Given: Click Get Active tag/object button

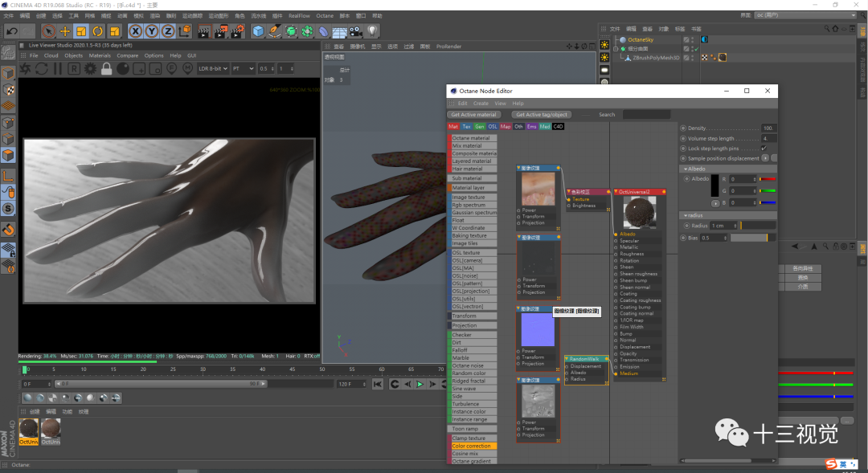Looking at the screenshot, I should 542,115.
